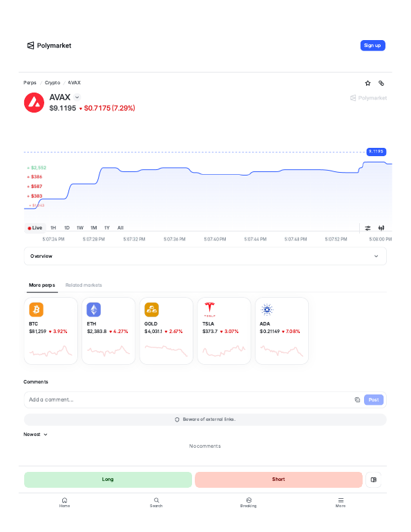This screenshot has height=532, width=411.
Task: Click the TSLA $373.7 price text
Action: pos(210,332)
